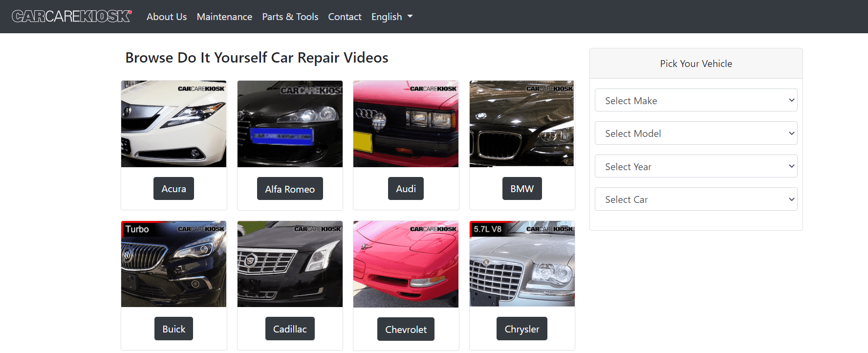The height and width of the screenshot is (353, 868).
Task: Open the Select Model dropdown
Action: pyautogui.click(x=696, y=133)
